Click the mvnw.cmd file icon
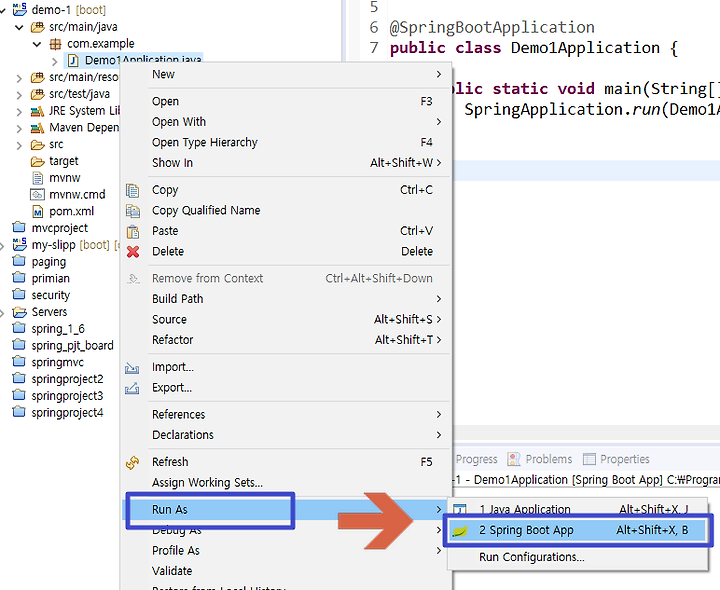 click(37, 195)
